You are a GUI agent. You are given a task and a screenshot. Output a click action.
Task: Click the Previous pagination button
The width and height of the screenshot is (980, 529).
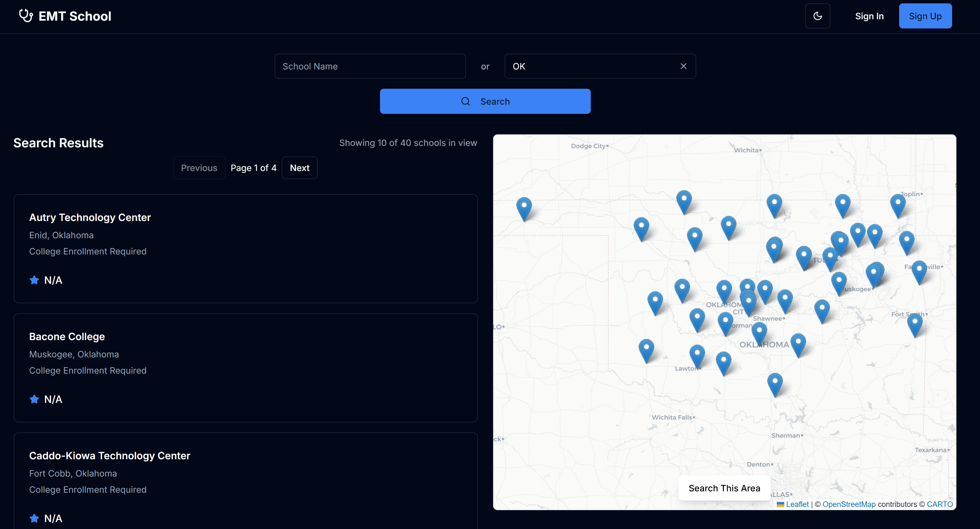tap(199, 167)
